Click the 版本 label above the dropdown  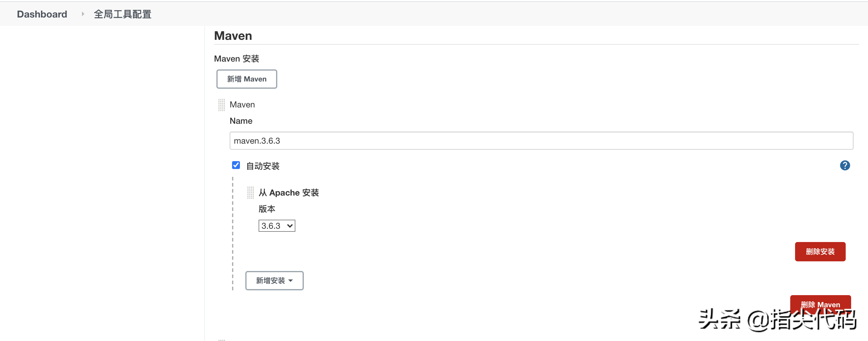[266, 209]
